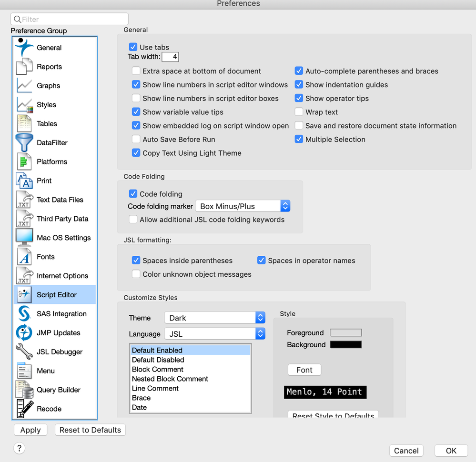The image size is (476, 462).
Task: Uncheck Use tabs
Action: tap(133, 47)
